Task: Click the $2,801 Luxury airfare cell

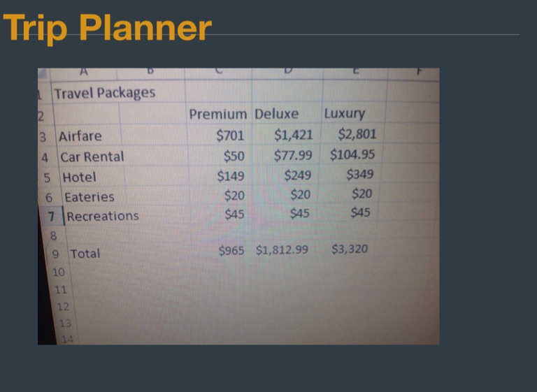Action: pos(357,133)
